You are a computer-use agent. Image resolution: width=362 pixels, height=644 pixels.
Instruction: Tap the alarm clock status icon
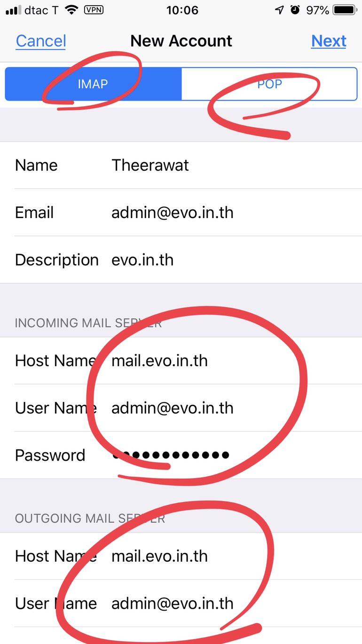point(295,10)
